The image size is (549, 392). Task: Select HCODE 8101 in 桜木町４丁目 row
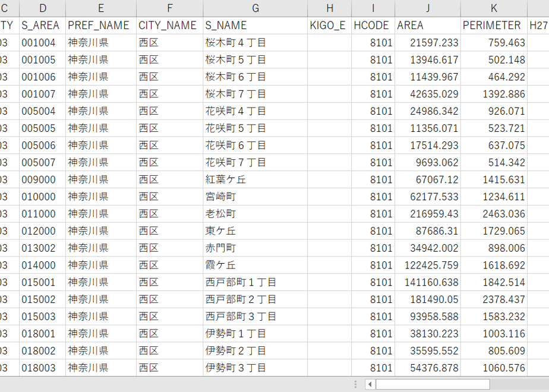373,43
